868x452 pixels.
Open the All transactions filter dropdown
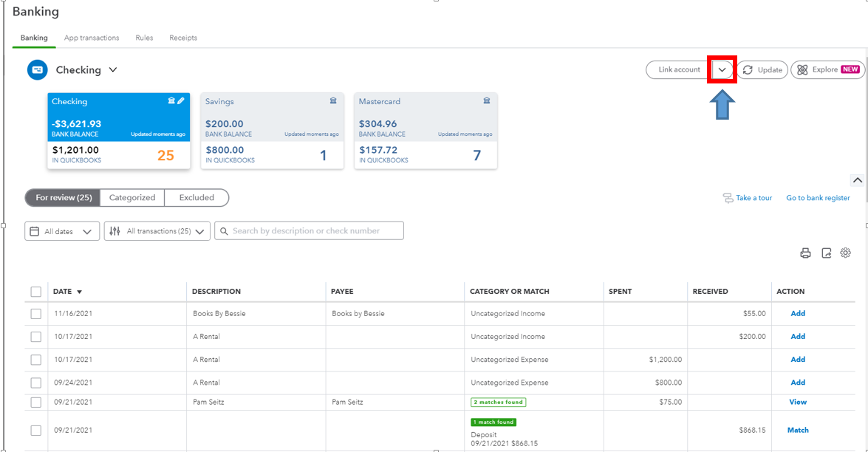coord(157,230)
